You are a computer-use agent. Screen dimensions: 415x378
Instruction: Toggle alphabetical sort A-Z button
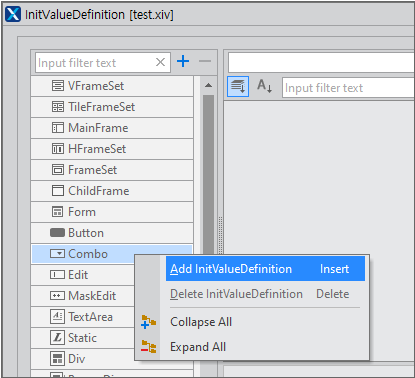264,87
